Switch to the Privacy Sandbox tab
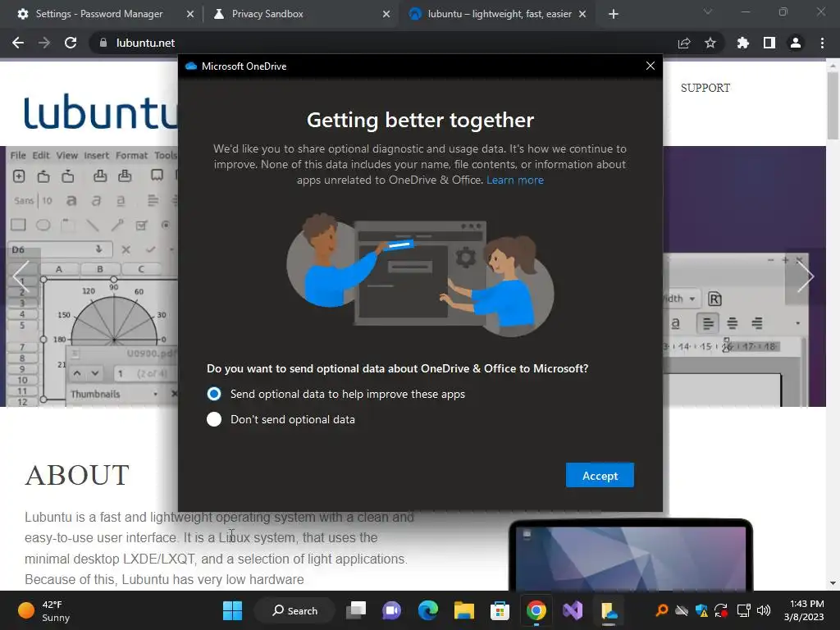 pos(267,14)
